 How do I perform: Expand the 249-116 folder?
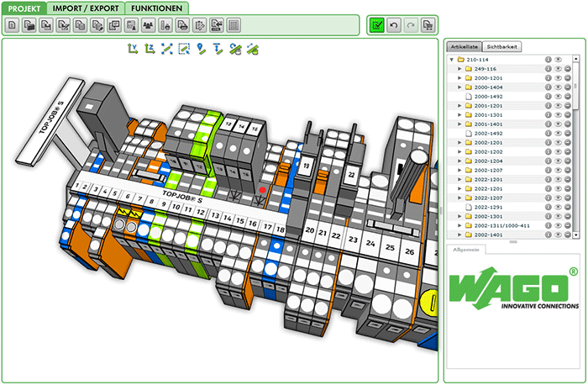pyautogui.click(x=459, y=69)
